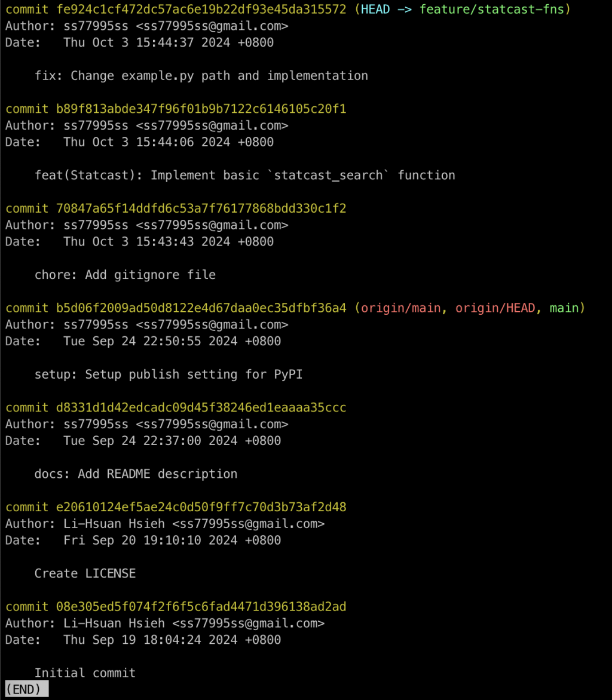Click the (END) pager indicator
612x700 pixels.
tap(26, 689)
